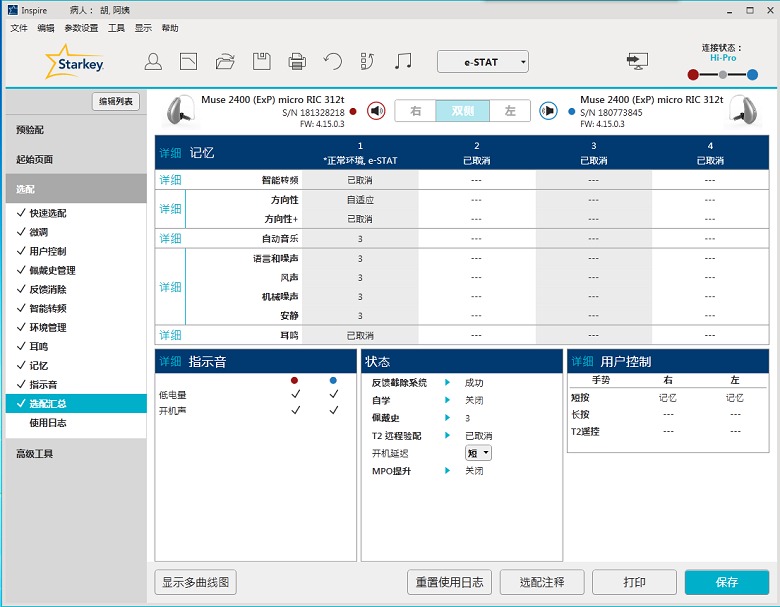Select the 双侧 (both sides) toggle

tap(462, 111)
